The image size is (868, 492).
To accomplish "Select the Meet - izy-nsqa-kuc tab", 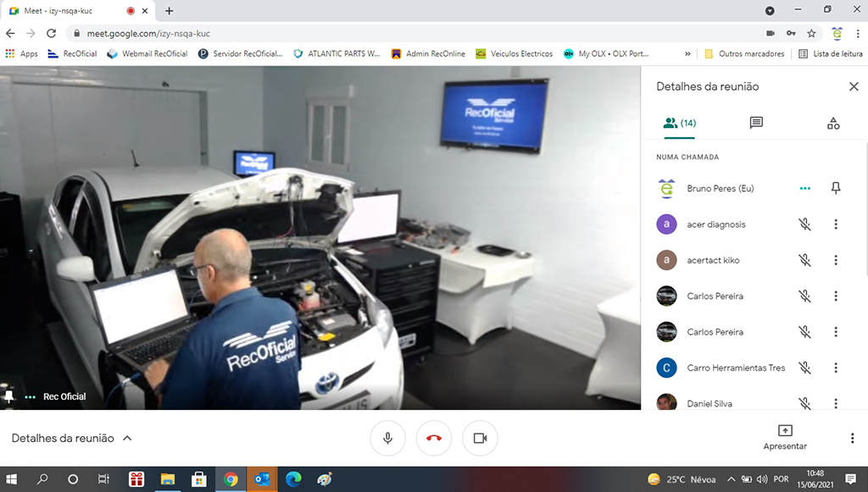I will click(77, 11).
